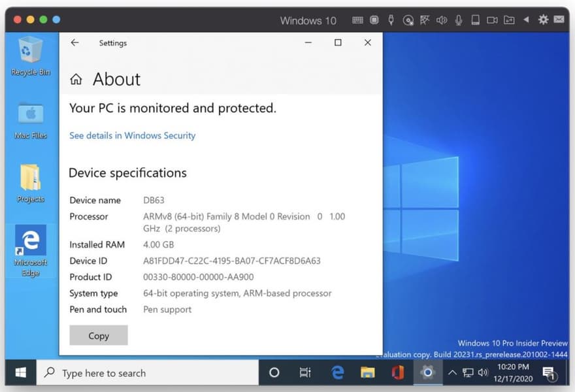Screen dimensions: 575x392
Task: Open the shared folders icon
Action: point(509,20)
